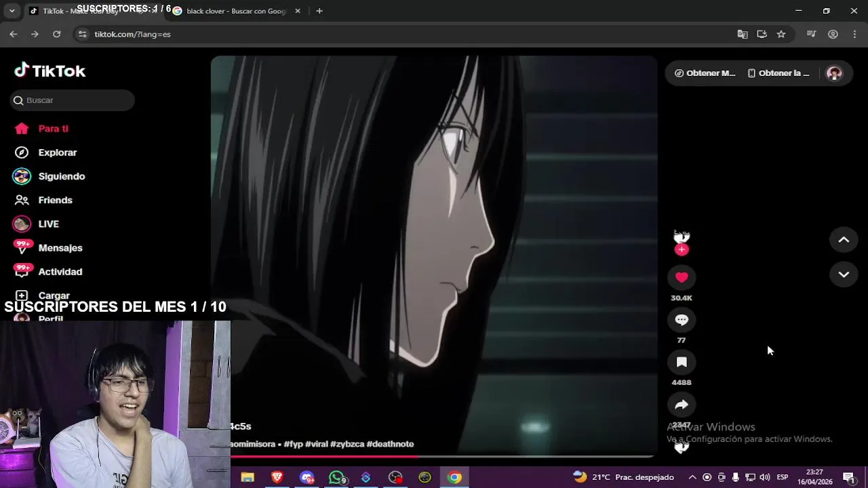The height and width of the screenshot is (488, 868).
Task: Close the black clover tab
Action: (x=297, y=11)
